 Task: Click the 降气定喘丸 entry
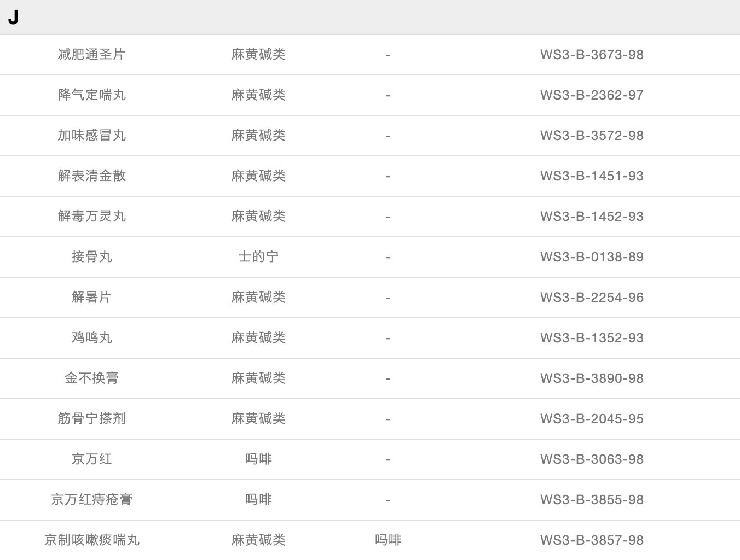pos(92,95)
